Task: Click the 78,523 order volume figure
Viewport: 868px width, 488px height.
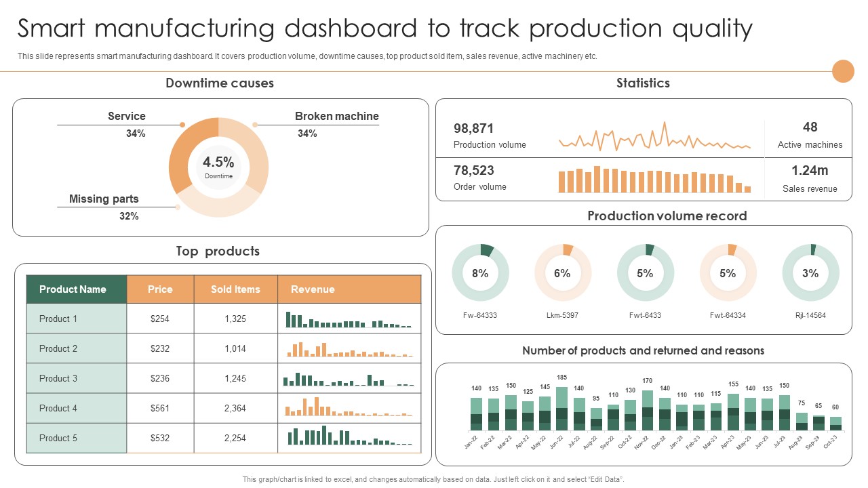Action: (x=474, y=170)
